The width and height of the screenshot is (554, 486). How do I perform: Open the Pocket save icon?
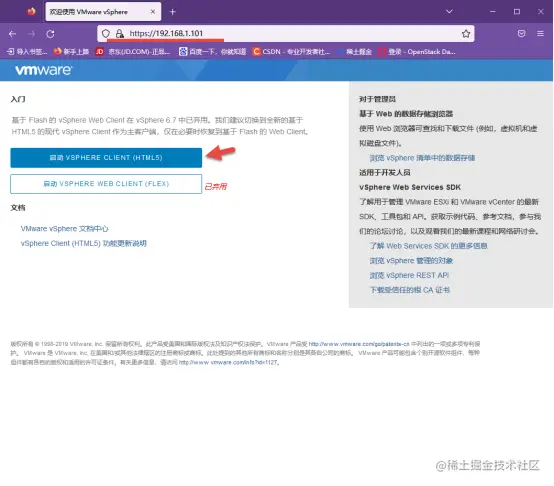pyautogui.click(x=521, y=34)
